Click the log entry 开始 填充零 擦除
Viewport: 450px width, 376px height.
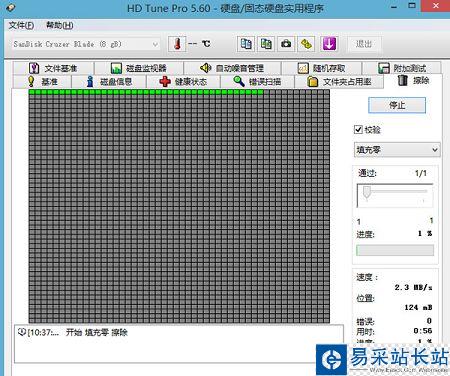click(x=97, y=333)
